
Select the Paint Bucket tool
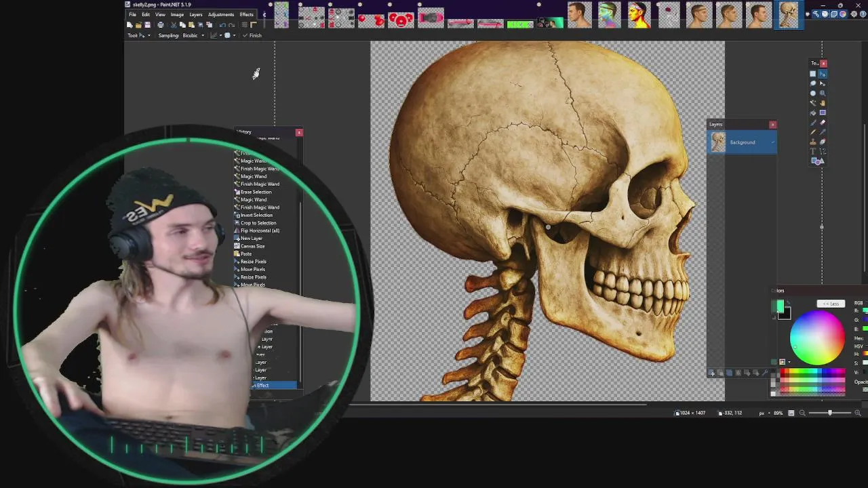tap(812, 113)
